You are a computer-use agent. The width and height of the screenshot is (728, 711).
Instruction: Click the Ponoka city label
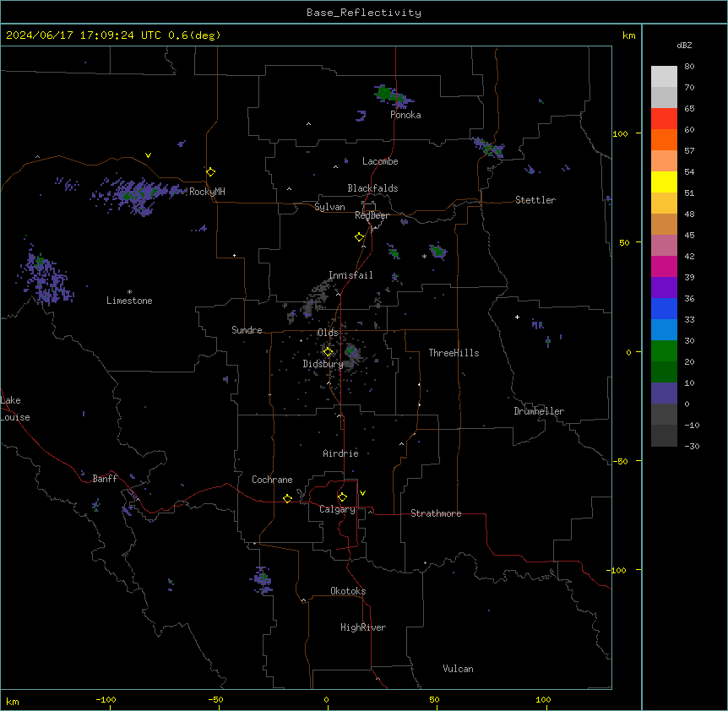point(405,115)
